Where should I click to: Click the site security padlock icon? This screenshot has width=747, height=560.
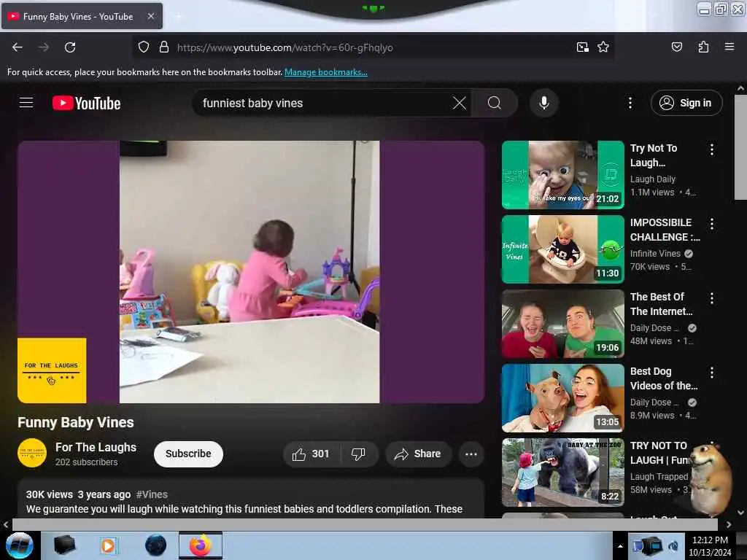click(x=164, y=47)
